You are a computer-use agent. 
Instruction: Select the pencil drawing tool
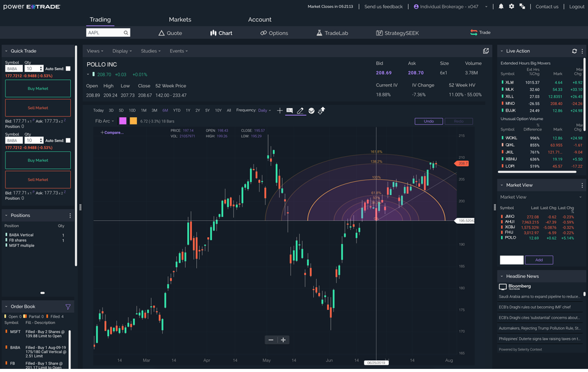point(300,110)
